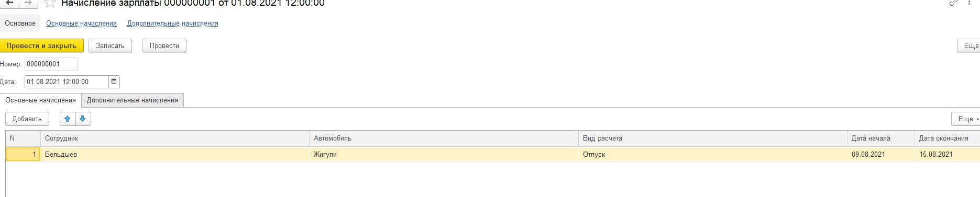The height and width of the screenshot is (197, 980).
Task: Open the calendar picker next to date field
Action: tap(114, 82)
